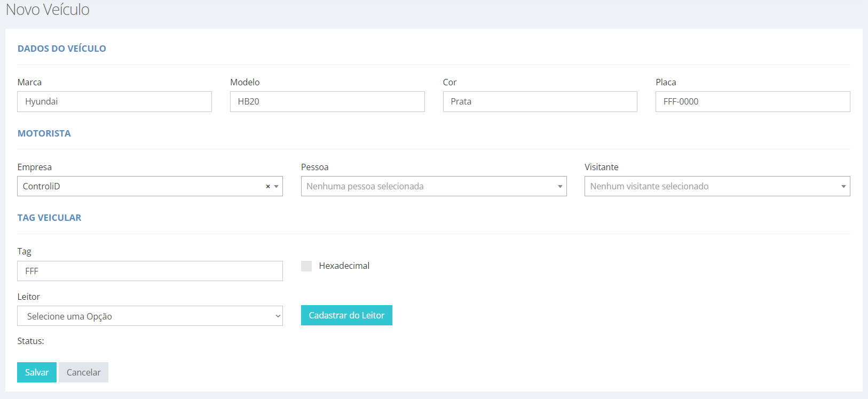Click Cadastrar do Leitor button

click(x=346, y=315)
